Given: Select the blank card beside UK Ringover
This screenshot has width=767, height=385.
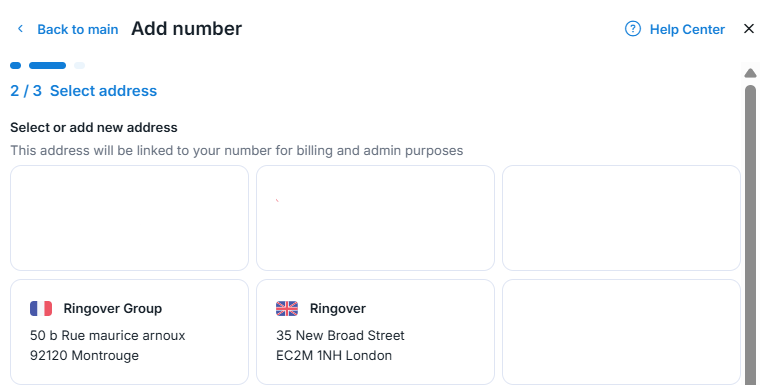Looking at the screenshot, I should point(621,332).
